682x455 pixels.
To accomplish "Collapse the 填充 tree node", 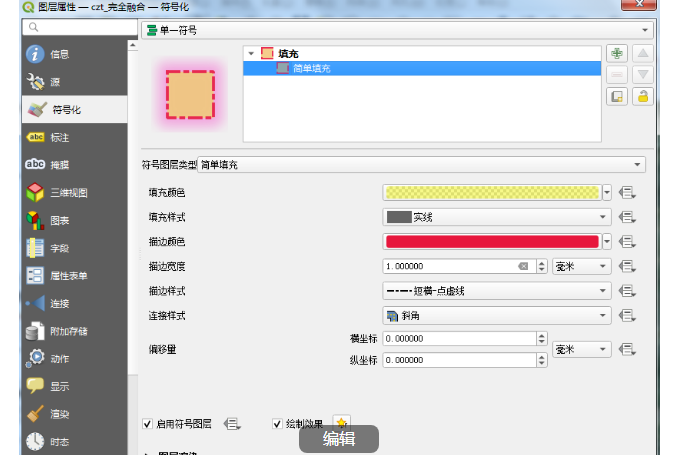I will tap(251, 54).
